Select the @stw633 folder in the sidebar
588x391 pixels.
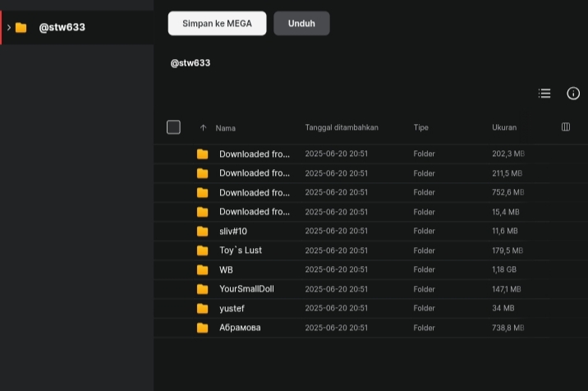point(77,27)
